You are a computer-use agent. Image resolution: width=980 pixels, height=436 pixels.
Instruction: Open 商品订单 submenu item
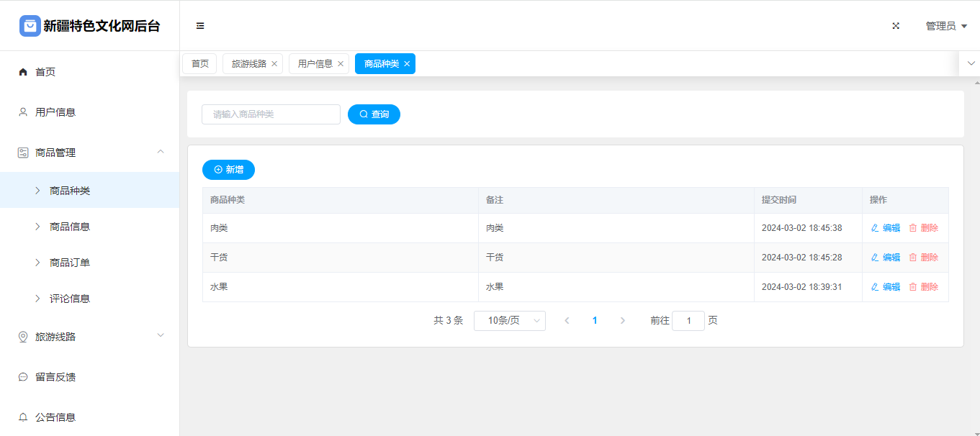click(89, 263)
